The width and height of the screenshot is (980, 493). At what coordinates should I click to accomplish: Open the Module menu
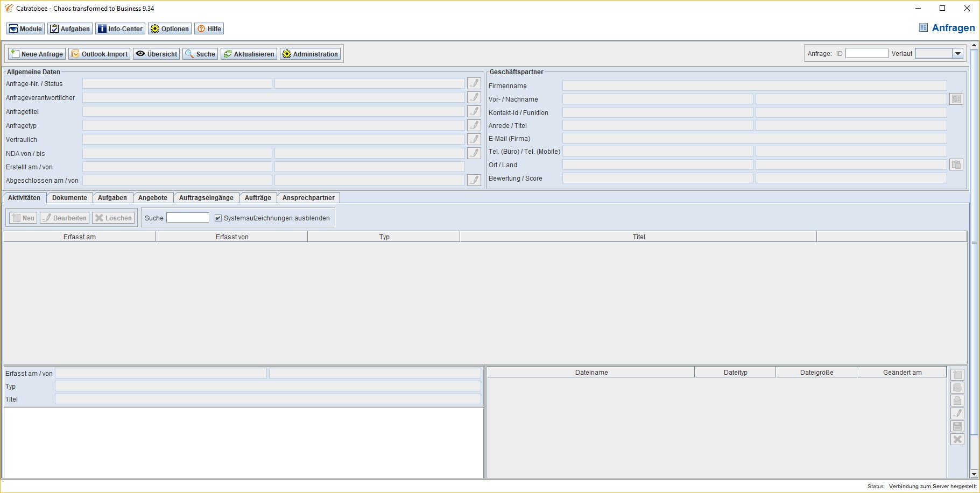25,28
